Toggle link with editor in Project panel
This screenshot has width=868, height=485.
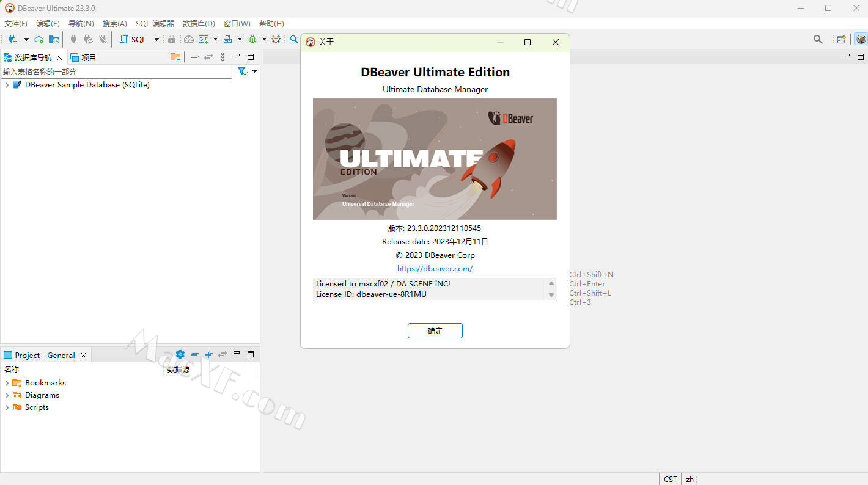pos(223,354)
